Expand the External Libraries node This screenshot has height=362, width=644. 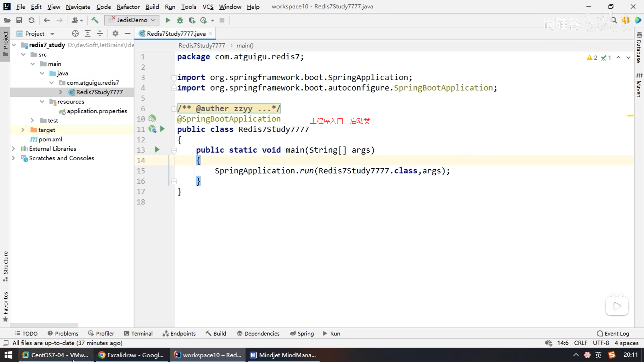tap(13, 148)
